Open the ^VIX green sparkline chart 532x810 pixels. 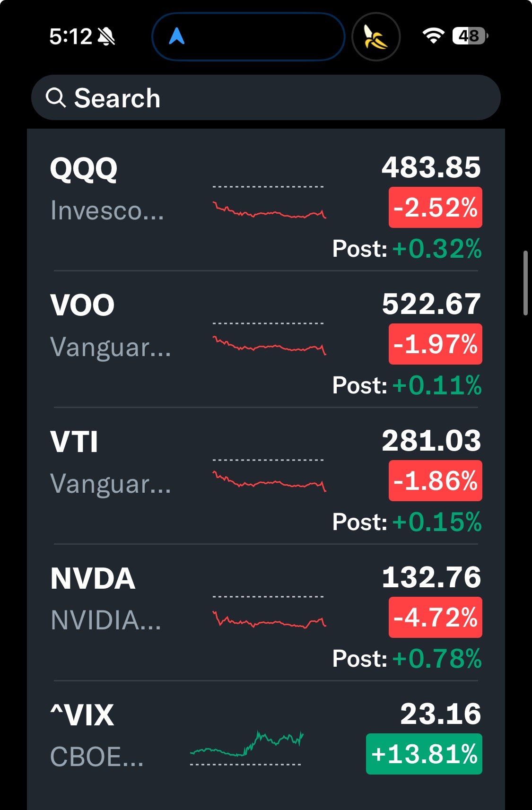pos(246,748)
